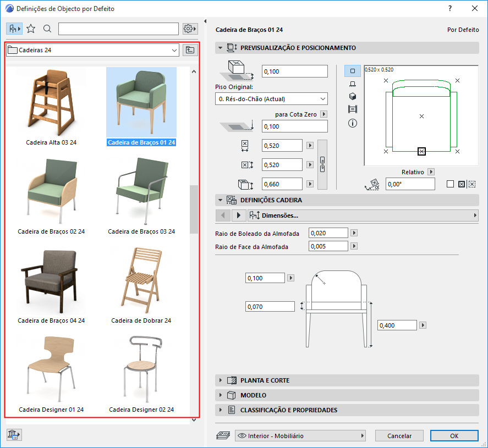Image resolution: width=488 pixels, height=448 pixels.
Task: Click the library manager icon at bottom left
Action: (x=14, y=435)
